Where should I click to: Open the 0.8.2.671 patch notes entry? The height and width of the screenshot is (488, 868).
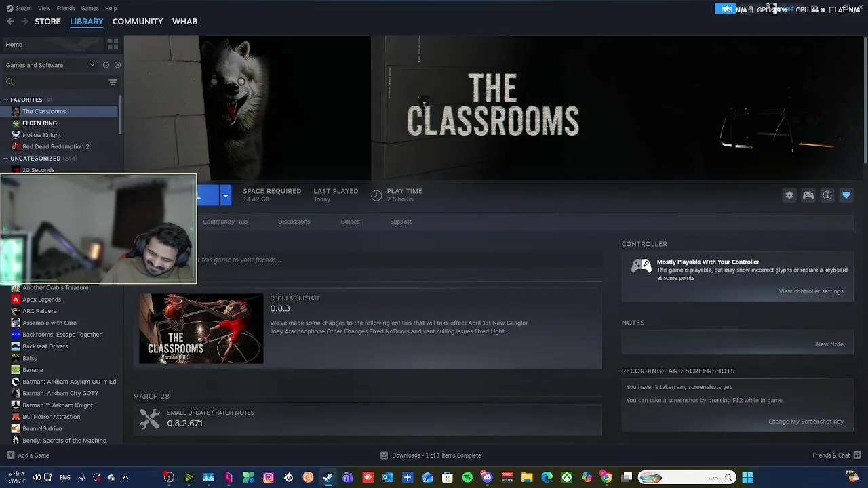point(367,418)
